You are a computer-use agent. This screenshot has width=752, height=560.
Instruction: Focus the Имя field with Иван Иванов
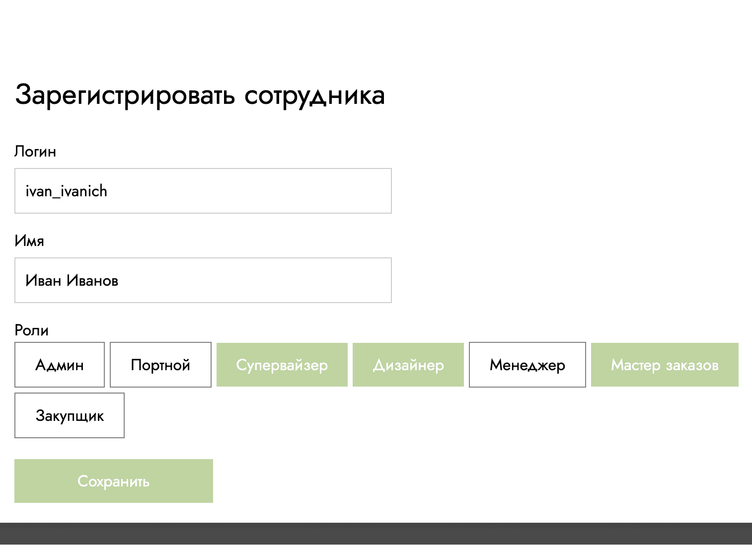203,280
